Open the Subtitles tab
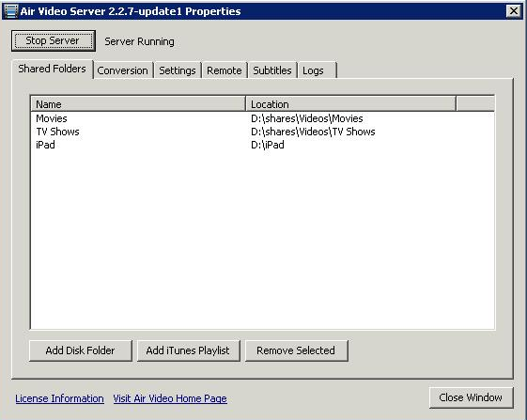527x420 pixels. pyautogui.click(x=272, y=70)
